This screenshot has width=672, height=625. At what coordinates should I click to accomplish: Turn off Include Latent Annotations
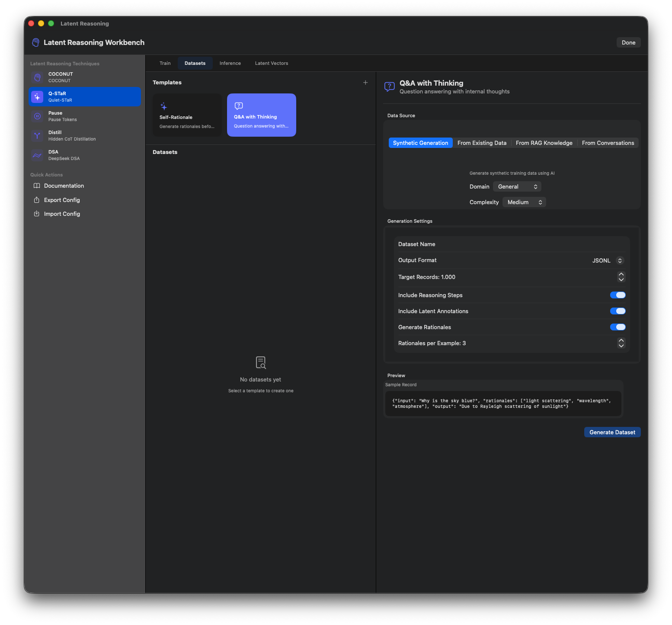click(x=618, y=311)
